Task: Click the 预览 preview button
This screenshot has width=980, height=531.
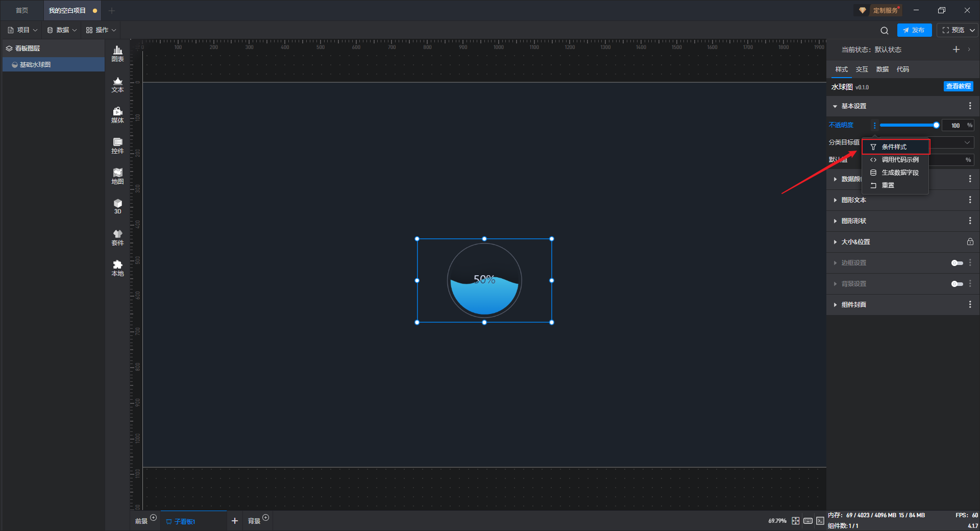Action: [x=953, y=30]
